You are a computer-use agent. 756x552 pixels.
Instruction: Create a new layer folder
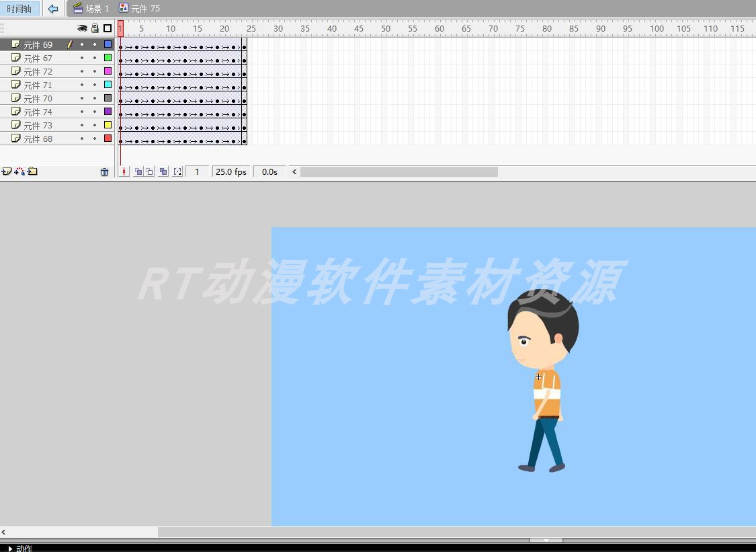click(x=32, y=171)
